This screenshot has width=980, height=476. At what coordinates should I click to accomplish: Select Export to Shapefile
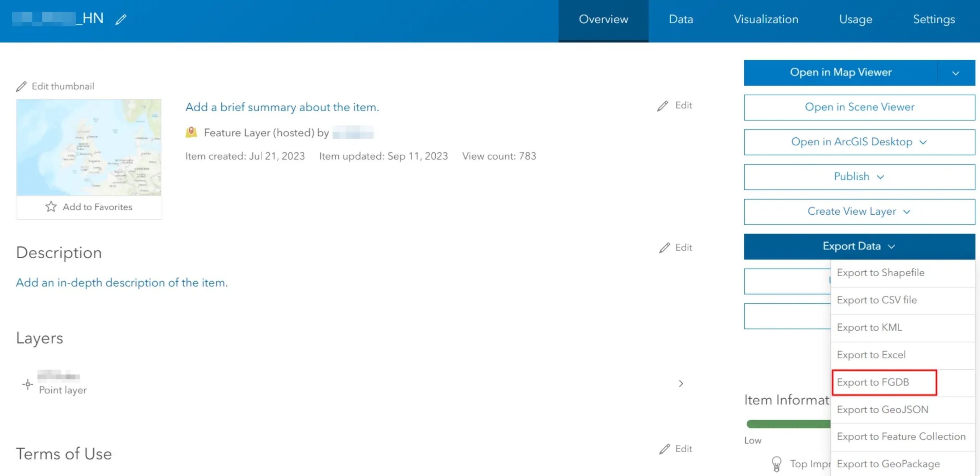(903, 273)
